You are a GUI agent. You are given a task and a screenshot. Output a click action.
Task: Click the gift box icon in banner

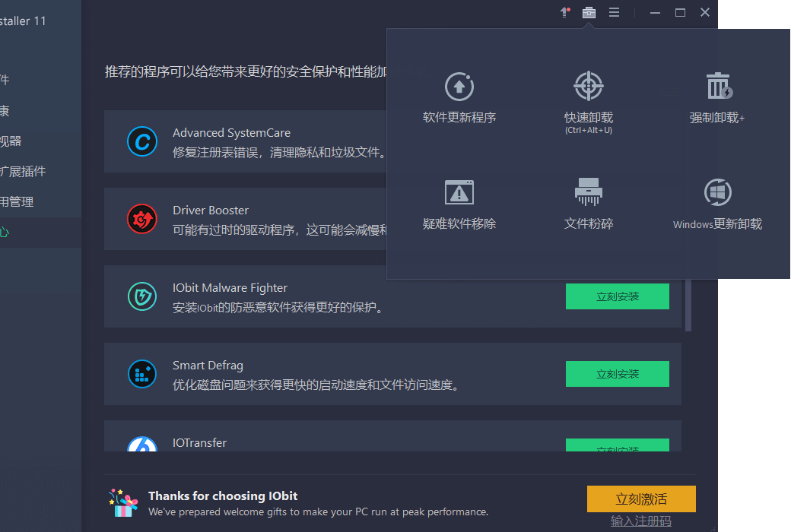coord(123,503)
